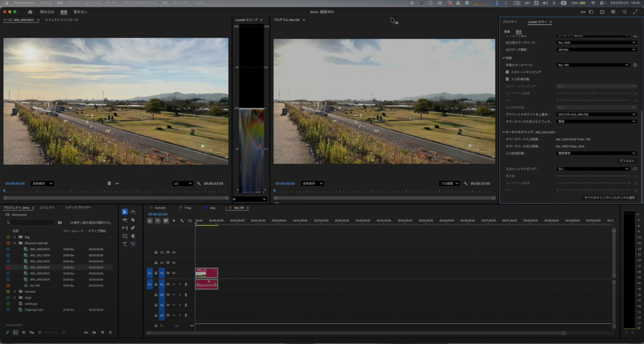644x344 pixels.
Task: Open the 作業カラースペース Rec. 709 dropdown
Action: coord(593,65)
